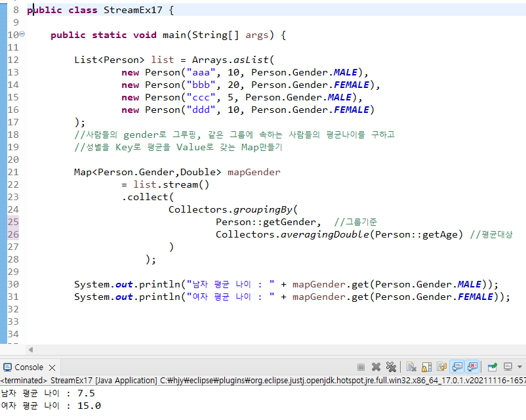Click Gender.MALE in the first println
This screenshot has height=420, width=526.
(x=449, y=284)
